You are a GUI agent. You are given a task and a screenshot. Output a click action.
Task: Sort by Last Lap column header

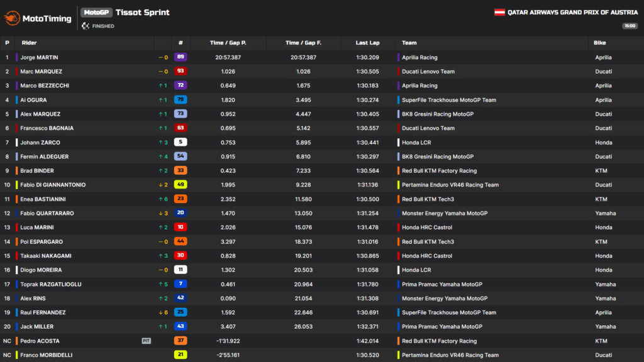click(x=367, y=43)
